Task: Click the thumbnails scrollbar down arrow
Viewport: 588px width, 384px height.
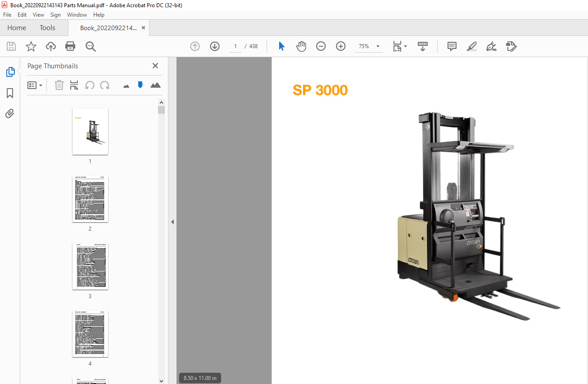Action: pyautogui.click(x=161, y=380)
